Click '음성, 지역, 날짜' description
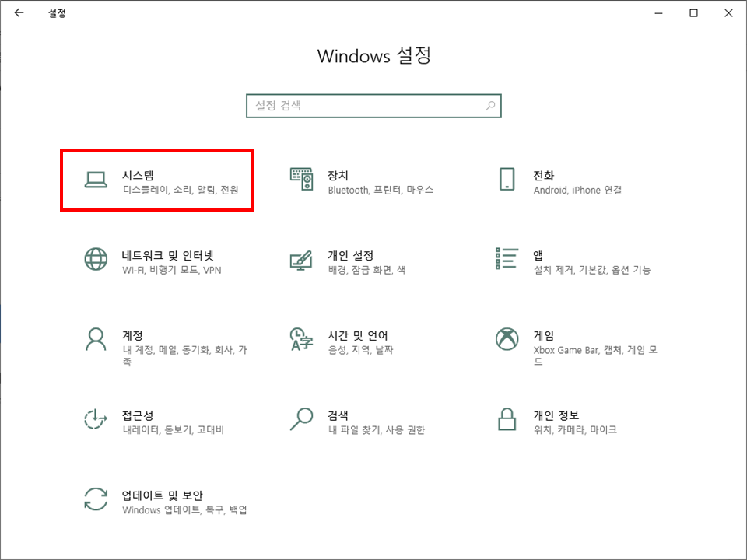Viewport: 747px width, 560px height. [360, 350]
